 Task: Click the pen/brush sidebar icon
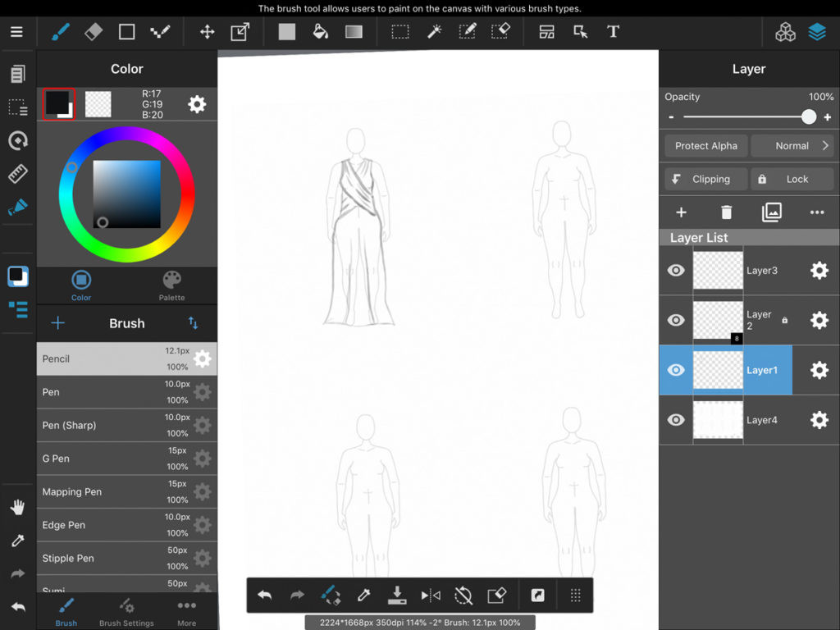pyautogui.click(x=18, y=207)
